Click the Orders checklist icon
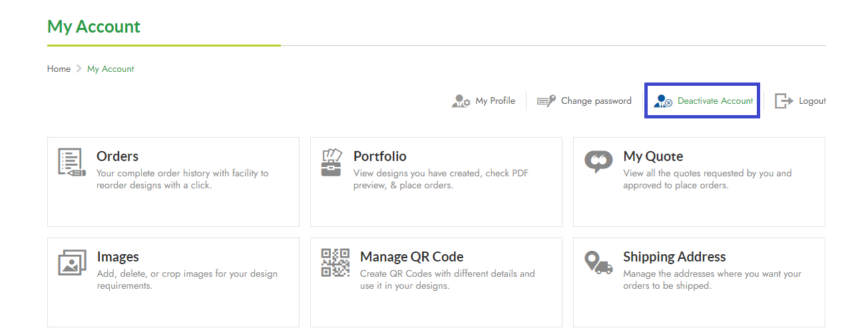The width and height of the screenshot is (868, 336). tap(72, 162)
